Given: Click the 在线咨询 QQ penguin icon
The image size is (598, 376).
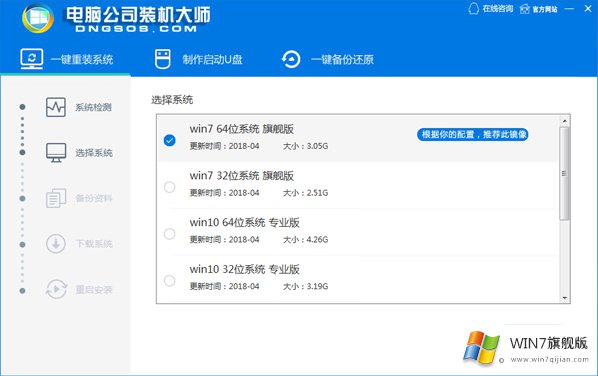Looking at the screenshot, I should click(473, 9).
